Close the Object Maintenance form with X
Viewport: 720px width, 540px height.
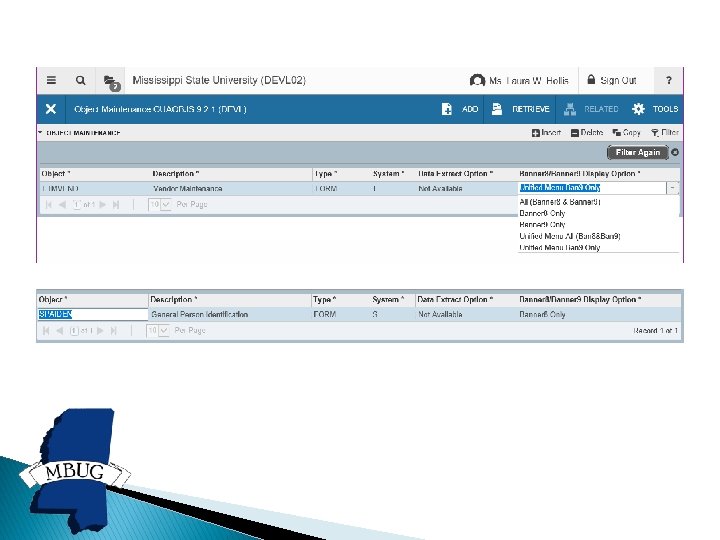[x=51, y=109]
